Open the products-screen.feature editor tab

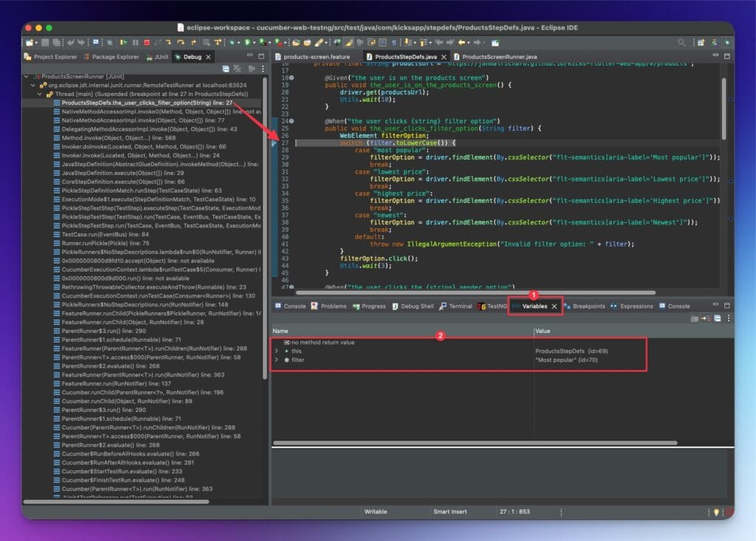[312, 56]
